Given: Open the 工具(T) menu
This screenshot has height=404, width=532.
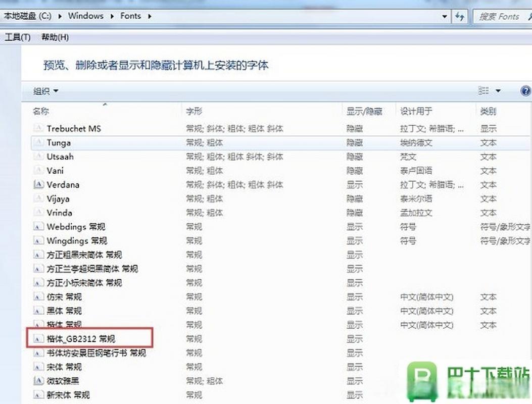Looking at the screenshot, I should pyautogui.click(x=17, y=37).
